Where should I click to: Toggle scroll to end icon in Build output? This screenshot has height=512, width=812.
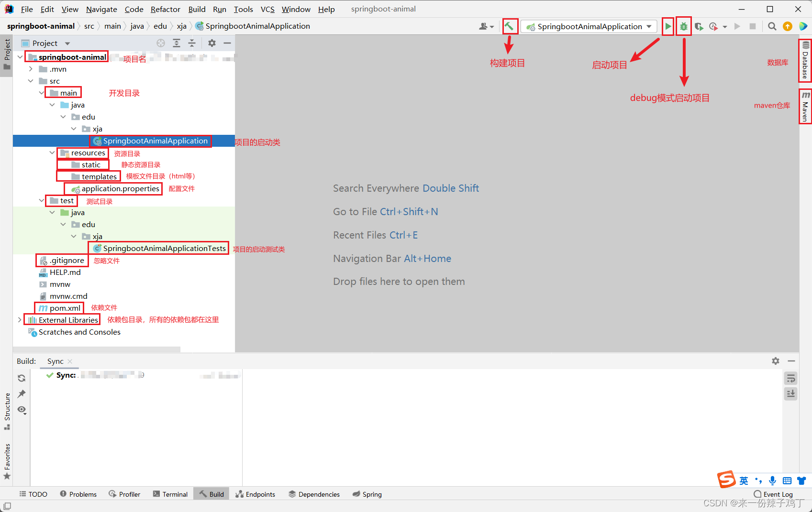click(x=791, y=394)
